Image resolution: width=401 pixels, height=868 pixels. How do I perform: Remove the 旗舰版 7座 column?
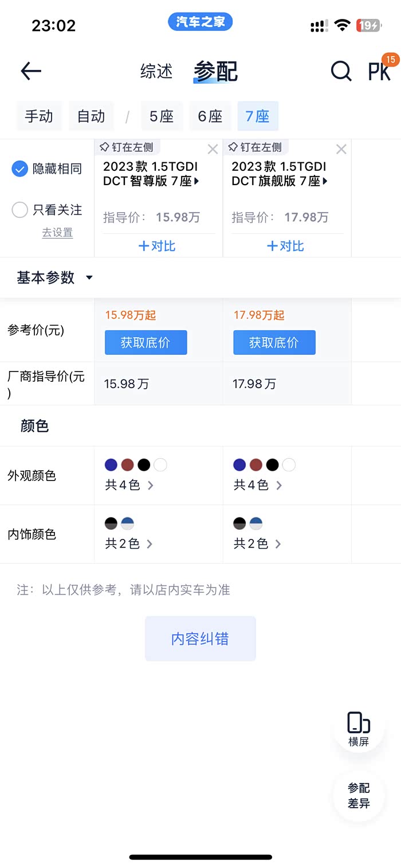click(x=341, y=150)
